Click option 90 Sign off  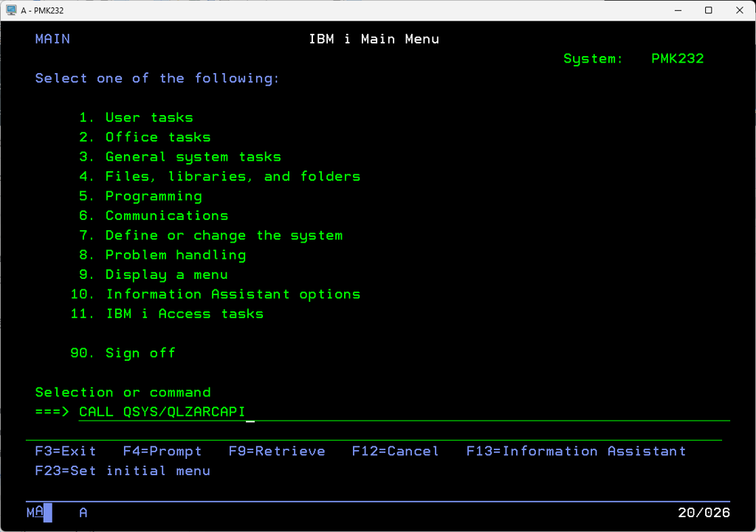(140, 353)
